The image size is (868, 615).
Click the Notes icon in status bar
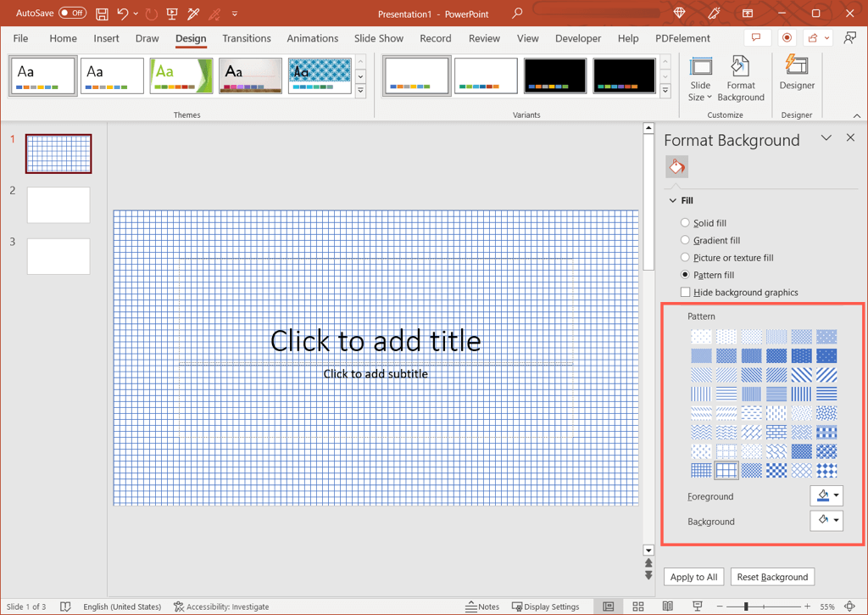point(482,607)
